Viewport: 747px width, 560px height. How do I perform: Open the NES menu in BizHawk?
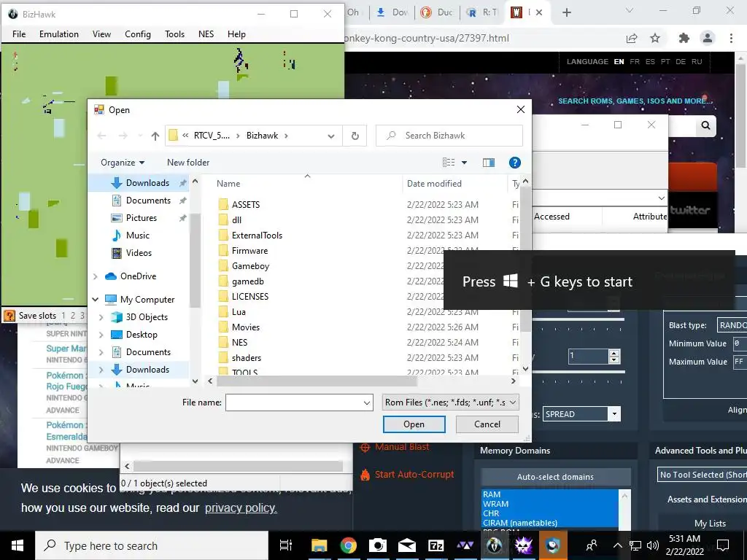[x=206, y=34]
